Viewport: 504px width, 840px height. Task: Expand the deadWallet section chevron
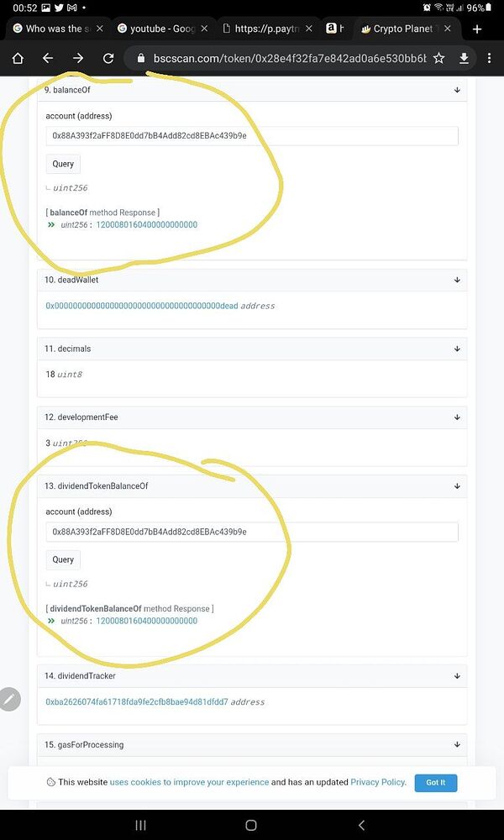coord(456,280)
